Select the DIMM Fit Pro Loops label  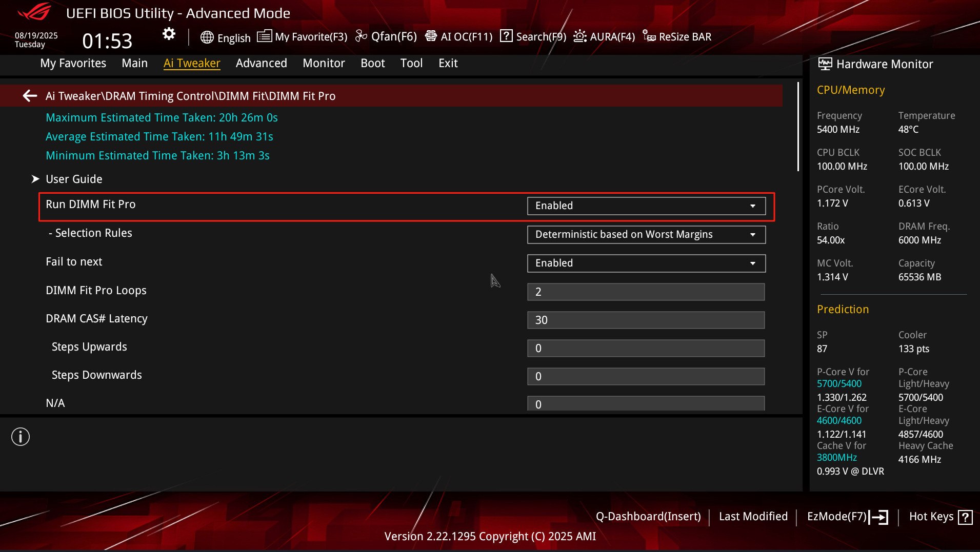(x=96, y=290)
